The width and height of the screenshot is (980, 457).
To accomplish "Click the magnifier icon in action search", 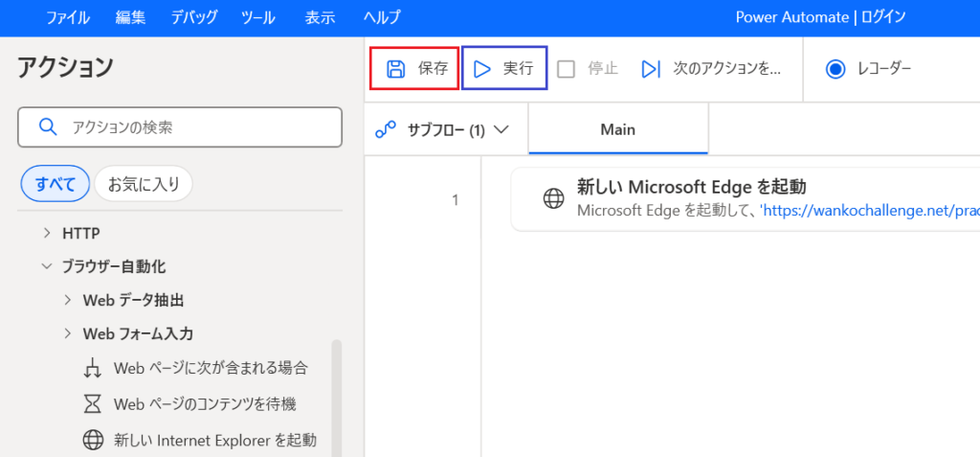I will [x=48, y=127].
